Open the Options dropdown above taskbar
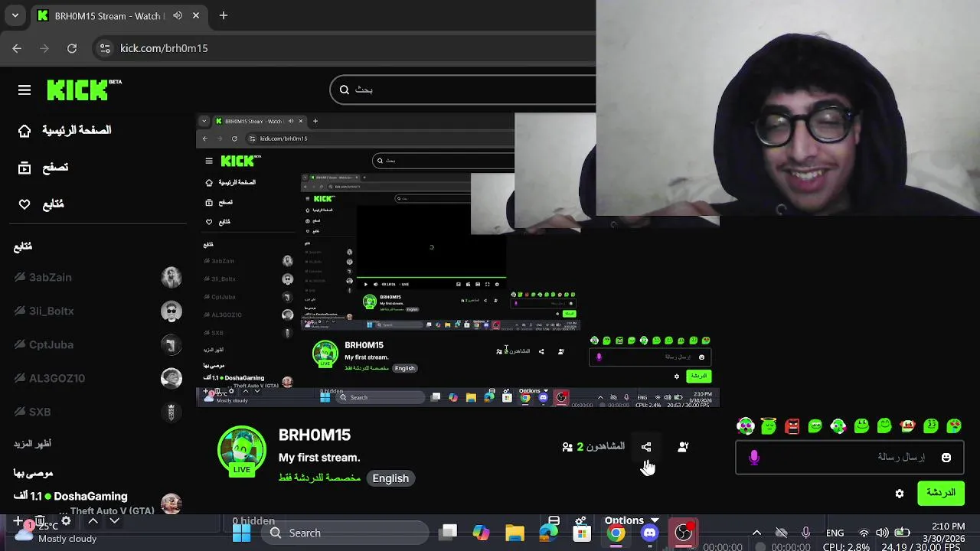The image size is (980, 551). (x=631, y=520)
